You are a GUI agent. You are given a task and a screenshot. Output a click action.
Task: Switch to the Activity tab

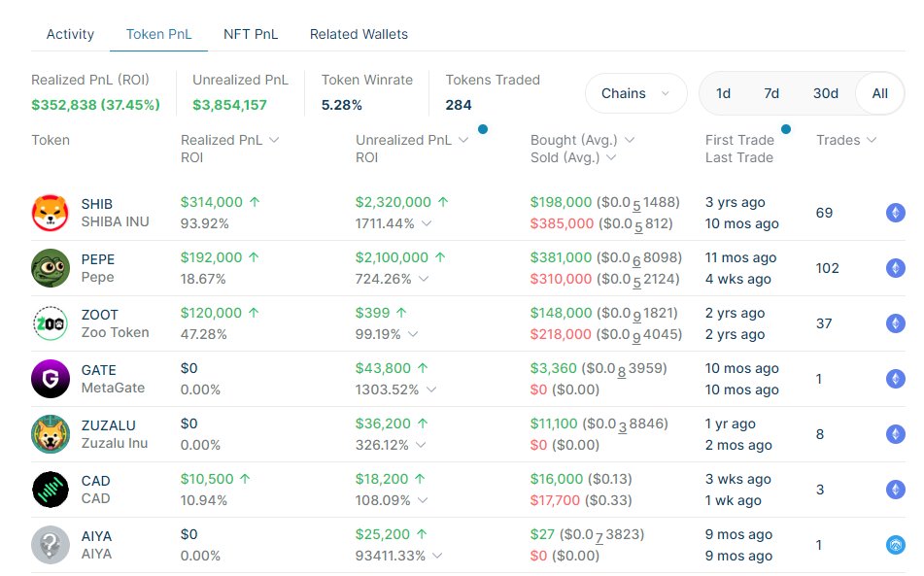(x=70, y=34)
